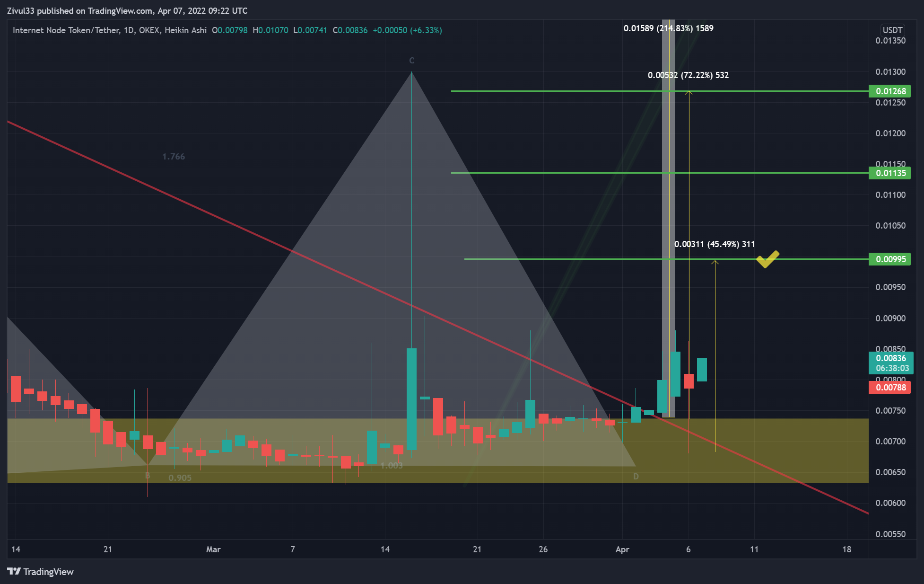
Task: Click price 0.01300 on price scale
Action: (890, 72)
